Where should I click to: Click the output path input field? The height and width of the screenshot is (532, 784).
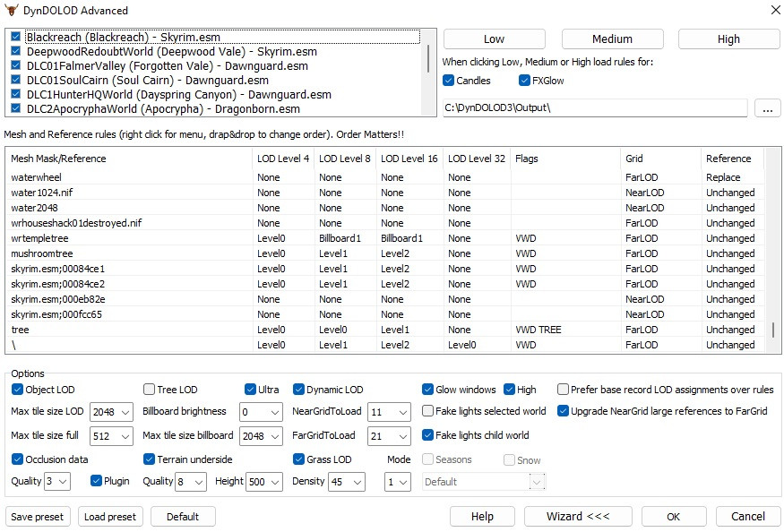[595, 108]
